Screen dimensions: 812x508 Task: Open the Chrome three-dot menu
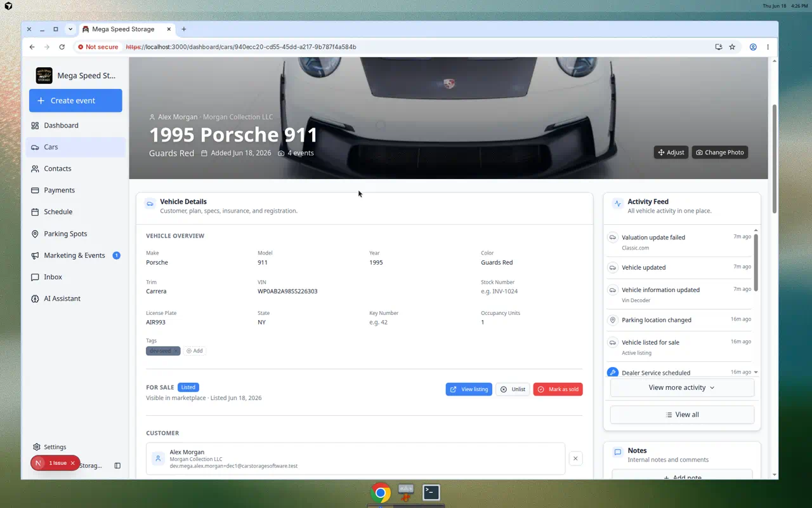click(768, 47)
